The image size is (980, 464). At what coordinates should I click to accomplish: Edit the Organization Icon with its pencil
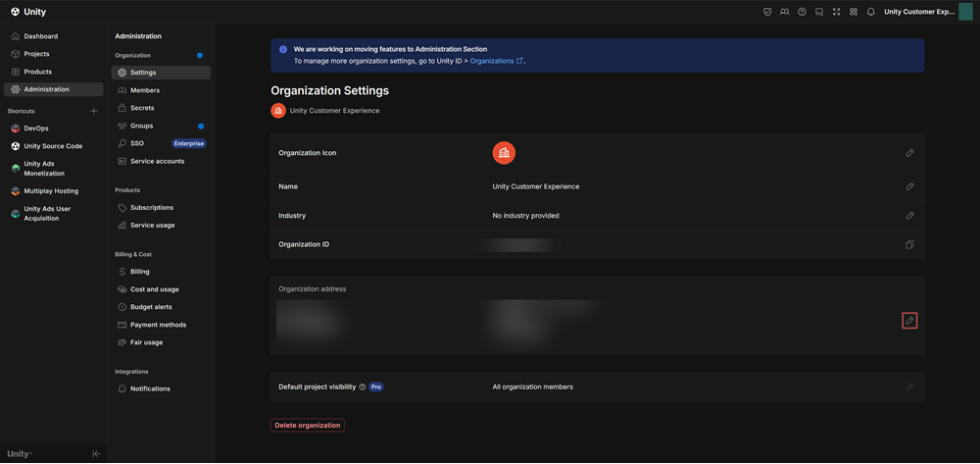[910, 153]
